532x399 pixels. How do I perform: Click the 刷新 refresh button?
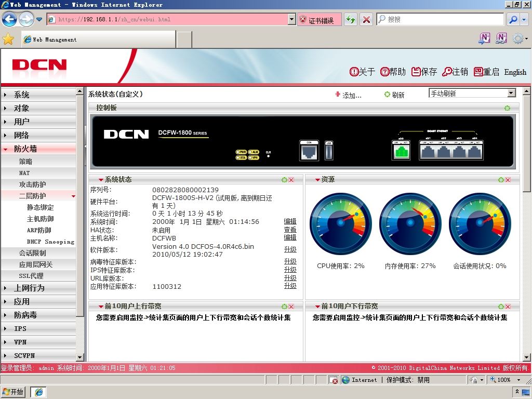(x=394, y=95)
